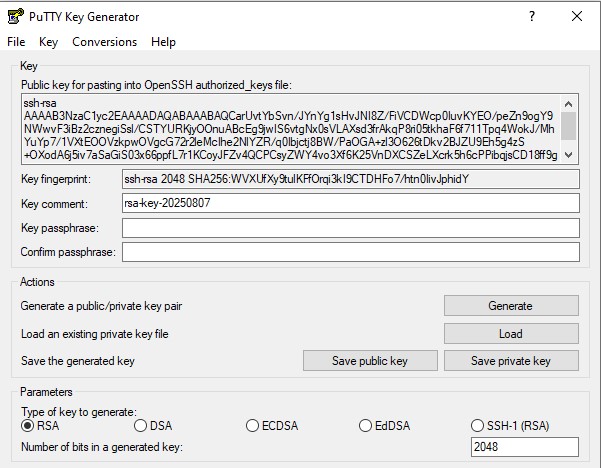This screenshot has width=601, height=468.
Task: Select the SSH-1 (RSA) key type
Action: click(479, 426)
